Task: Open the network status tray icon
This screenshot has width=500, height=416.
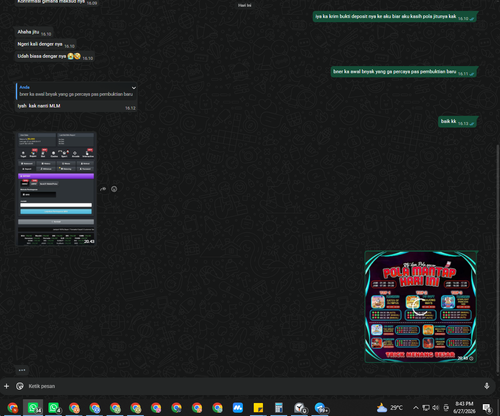Action: pyautogui.click(x=426, y=408)
